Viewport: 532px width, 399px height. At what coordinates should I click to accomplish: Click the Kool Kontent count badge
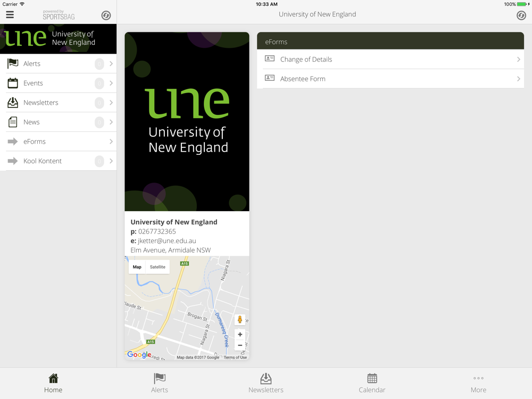[x=99, y=161]
